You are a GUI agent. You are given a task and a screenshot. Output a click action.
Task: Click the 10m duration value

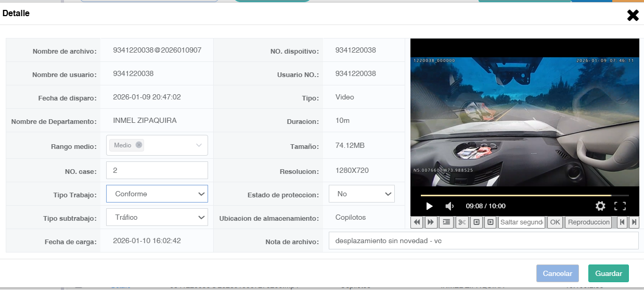tap(342, 120)
